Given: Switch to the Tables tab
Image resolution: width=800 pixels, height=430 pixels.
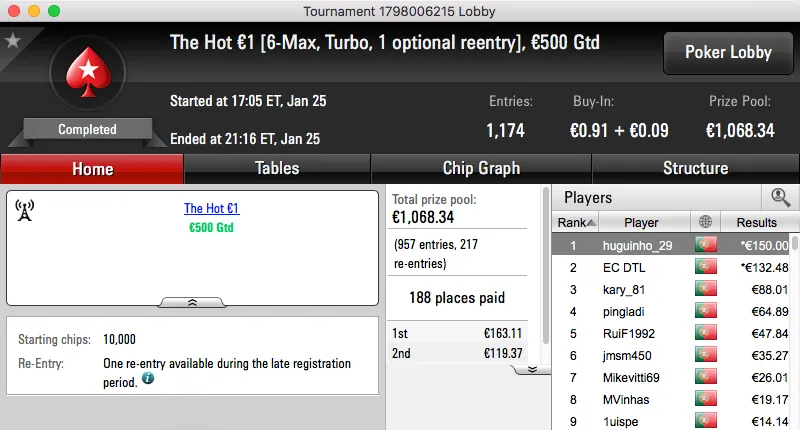Looking at the screenshot, I should click(x=277, y=168).
